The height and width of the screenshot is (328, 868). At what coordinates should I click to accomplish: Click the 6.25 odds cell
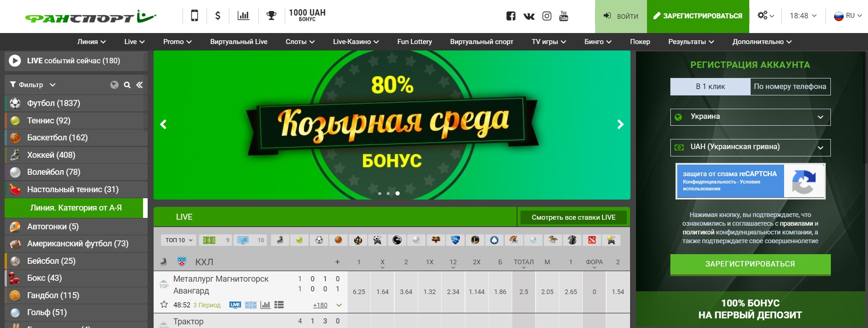pyautogui.click(x=359, y=292)
